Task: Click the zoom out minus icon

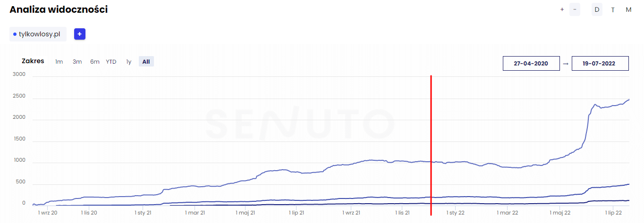Action: coord(575,9)
